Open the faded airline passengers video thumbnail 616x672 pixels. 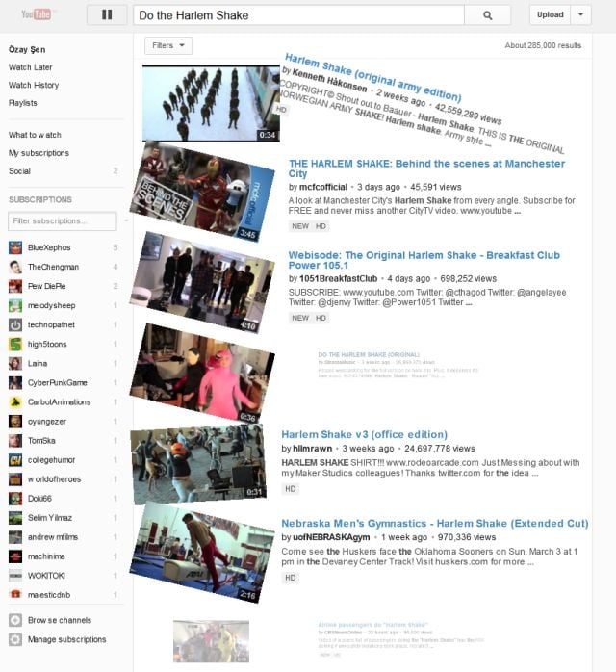tap(211, 641)
